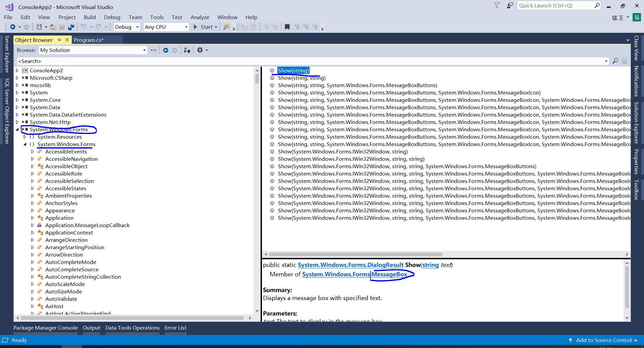This screenshot has width=644, height=348.
Task: Open the Solution Explorer side tab
Action: tap(636, 123)
